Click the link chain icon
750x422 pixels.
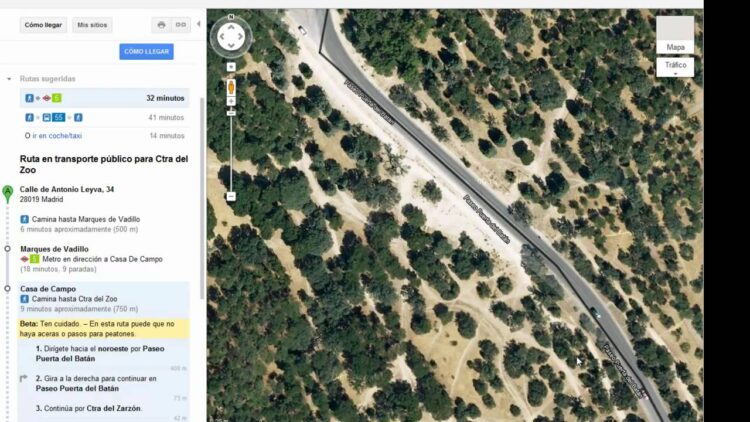[181, 25]
